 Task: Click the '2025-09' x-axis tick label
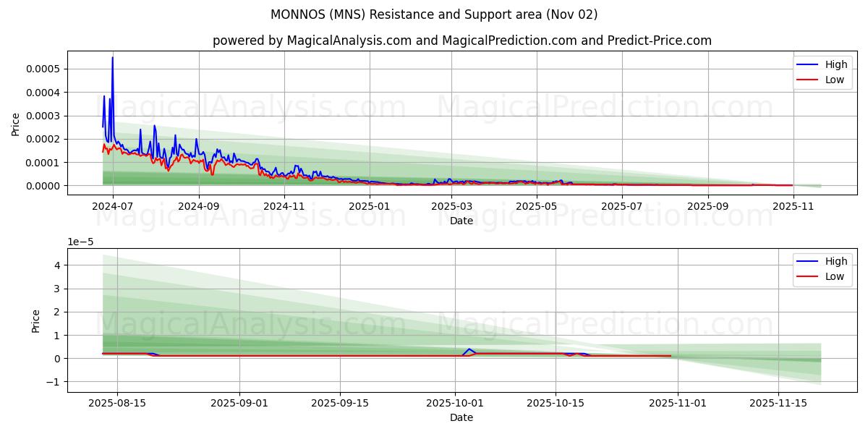point(709,206)
